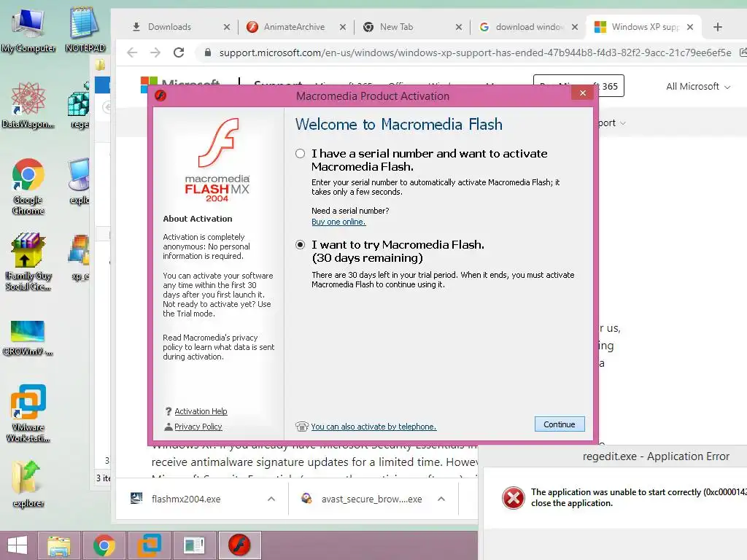
Task: Click the Flash icon in dialog title bar
Action: 160,96
